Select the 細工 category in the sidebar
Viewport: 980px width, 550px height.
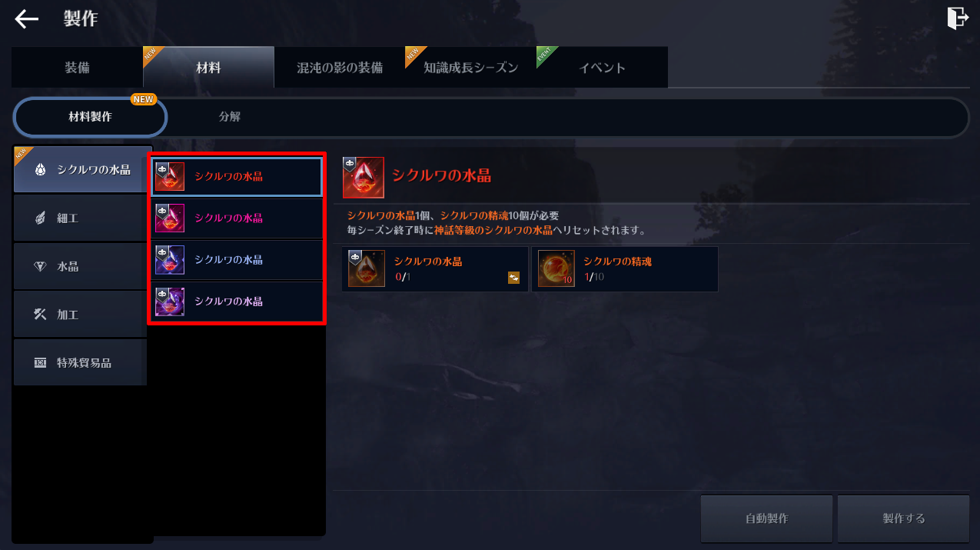pyautogui.click(x=80, y=218)
